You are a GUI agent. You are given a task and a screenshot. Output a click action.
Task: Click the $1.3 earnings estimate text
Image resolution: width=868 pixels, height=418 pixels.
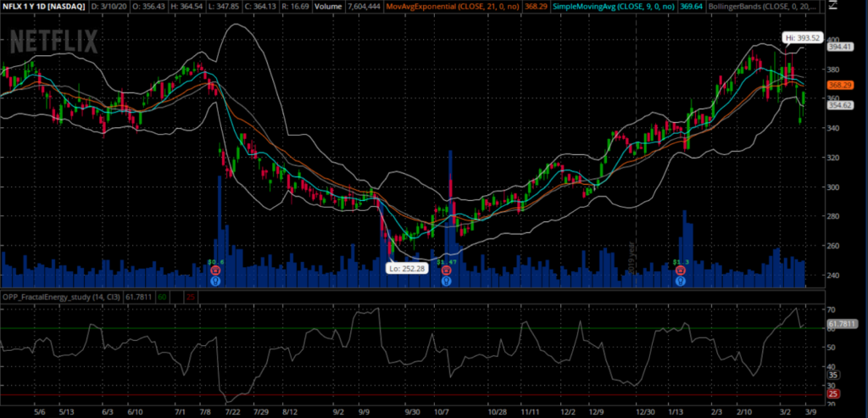tap(681, 262)
